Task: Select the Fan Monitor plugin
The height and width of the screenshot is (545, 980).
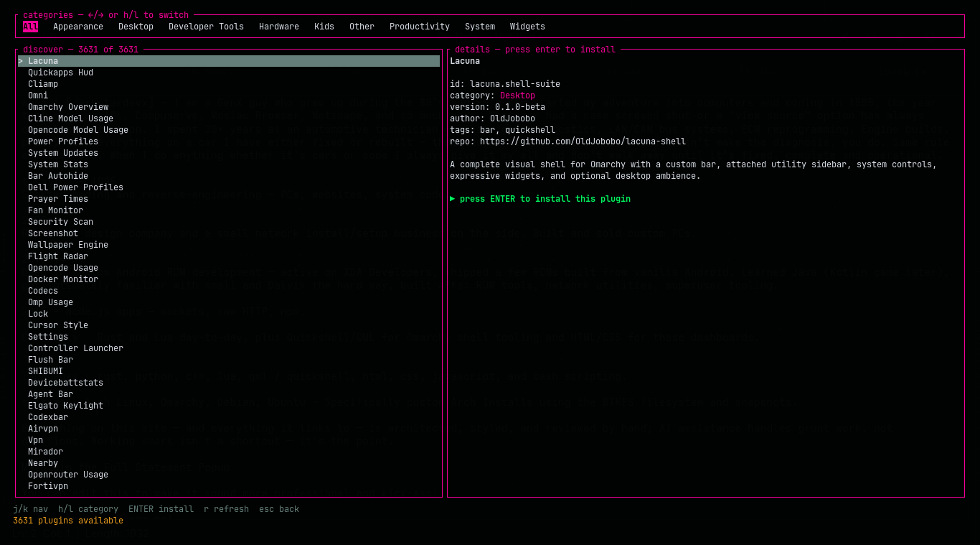Action: pos(229,210)
